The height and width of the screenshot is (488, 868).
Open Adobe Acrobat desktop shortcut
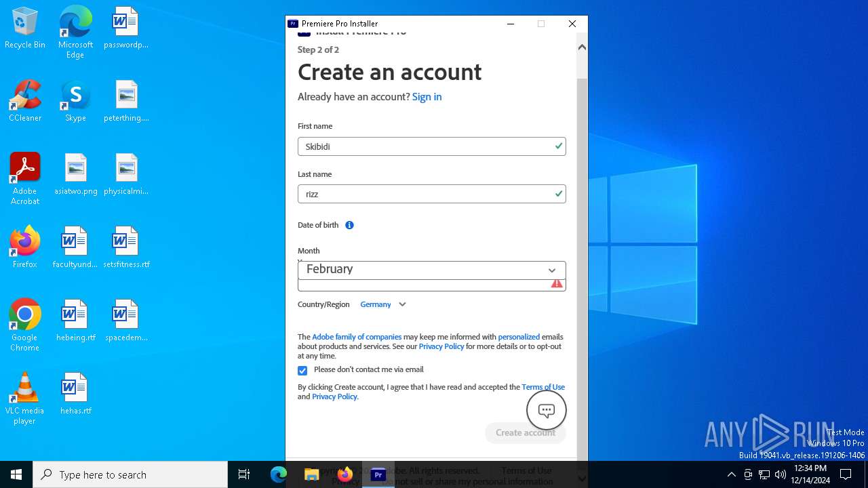pos(25,179)
